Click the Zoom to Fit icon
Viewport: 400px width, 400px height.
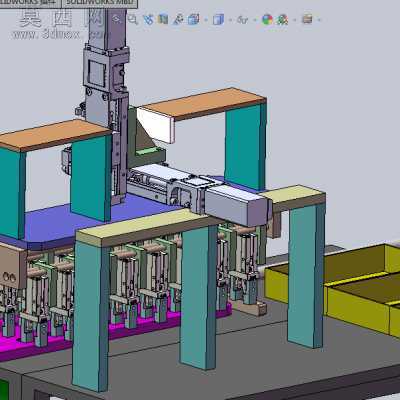(116, 19)
